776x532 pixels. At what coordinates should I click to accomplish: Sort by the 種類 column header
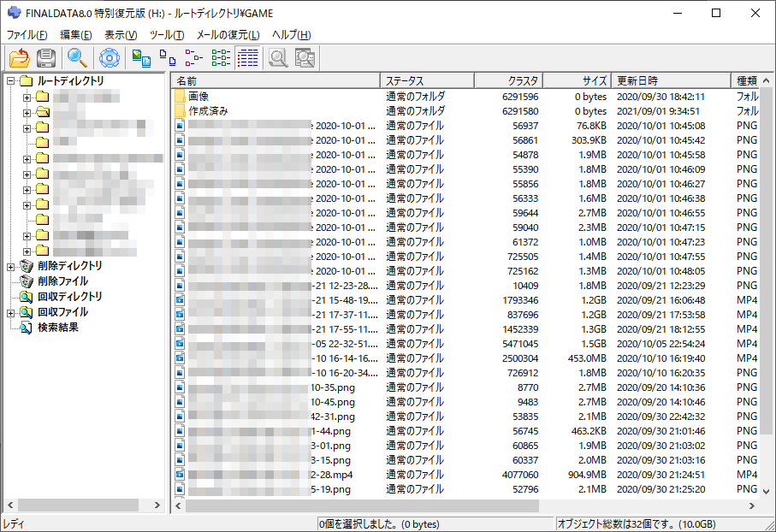click(746, 80)
